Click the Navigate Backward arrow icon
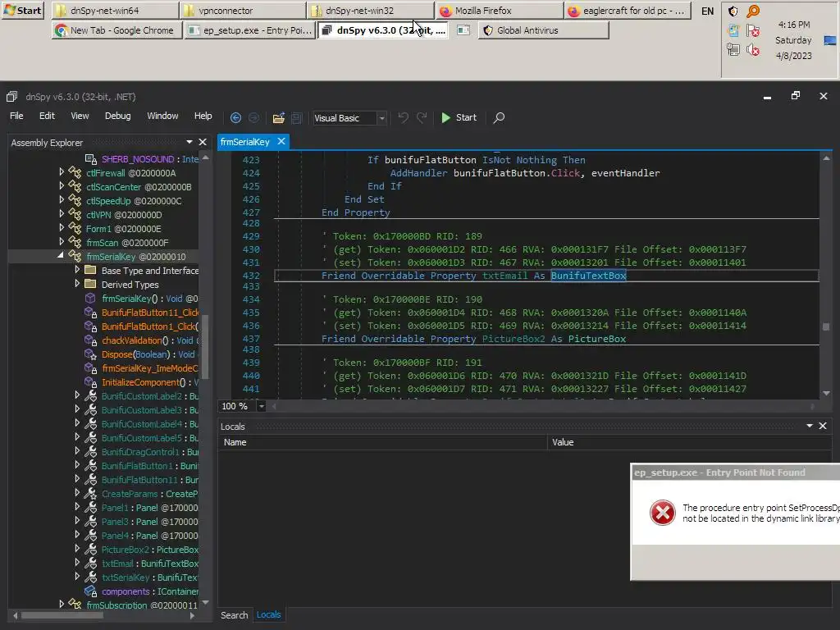Viewport: 840px width, 630px height. pos(235,118)
